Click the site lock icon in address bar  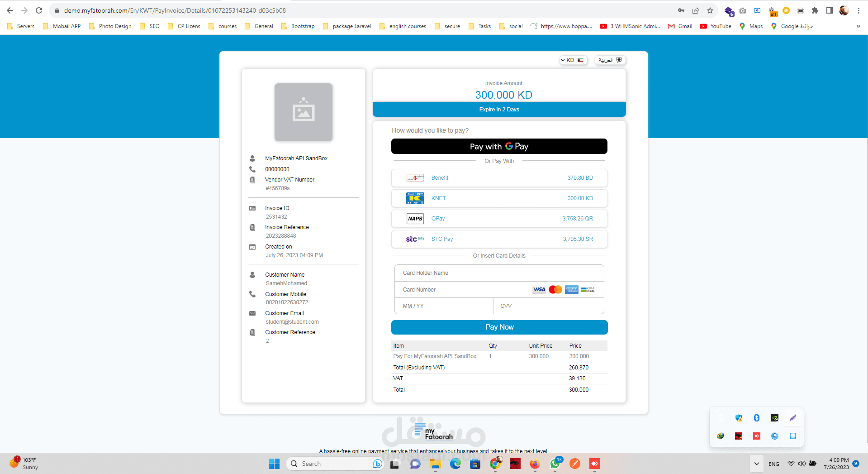tap(57, 10)
